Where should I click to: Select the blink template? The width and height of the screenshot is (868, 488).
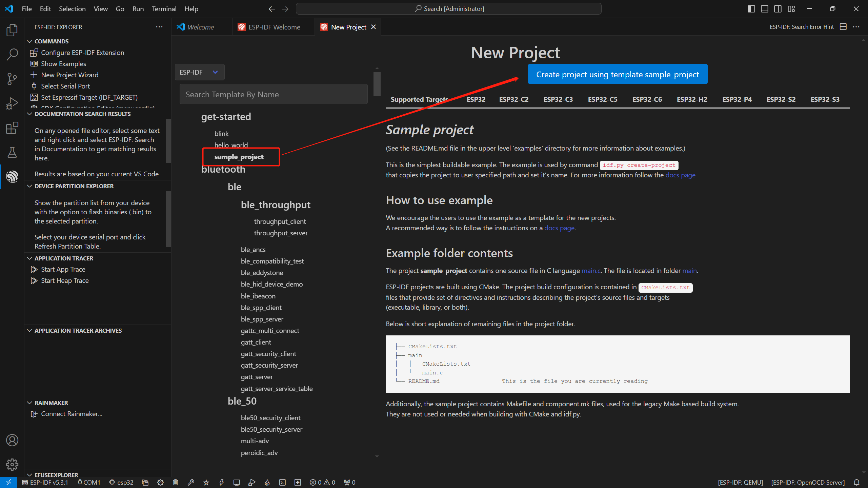(221, 134)
